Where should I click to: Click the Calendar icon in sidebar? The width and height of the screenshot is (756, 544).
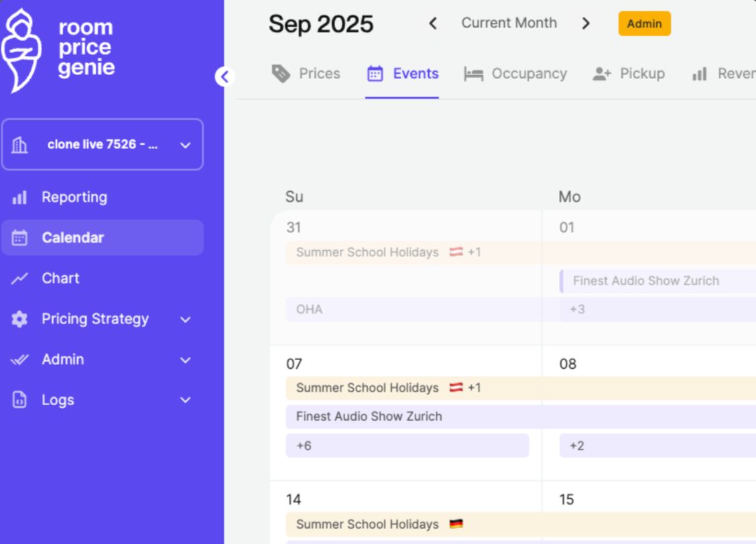(x=19, y=237)
